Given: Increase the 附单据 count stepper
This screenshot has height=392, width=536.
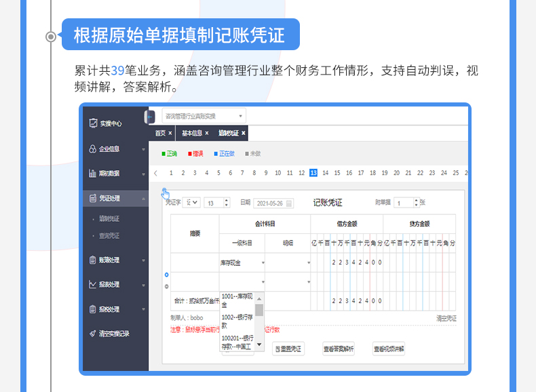Looking at the screenshot, I should pos(416,201).
